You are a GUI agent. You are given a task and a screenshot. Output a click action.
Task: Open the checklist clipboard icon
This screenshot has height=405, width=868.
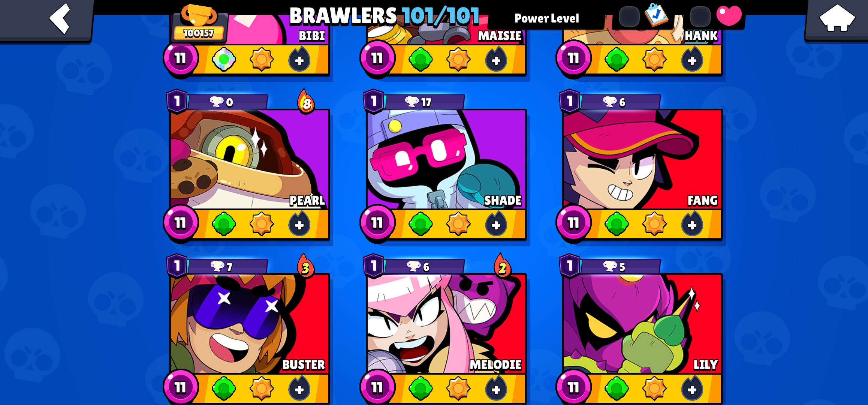(656, 15)
